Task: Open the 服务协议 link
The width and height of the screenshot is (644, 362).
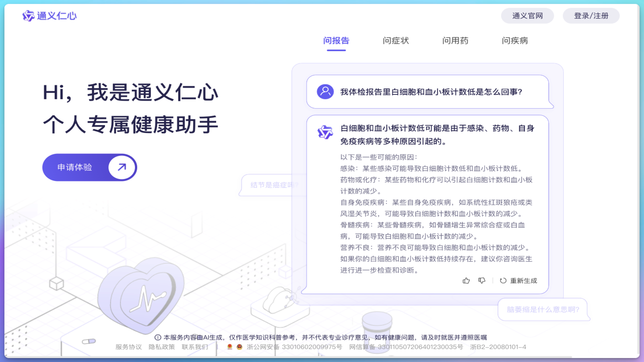Action: tap(128, 347)
